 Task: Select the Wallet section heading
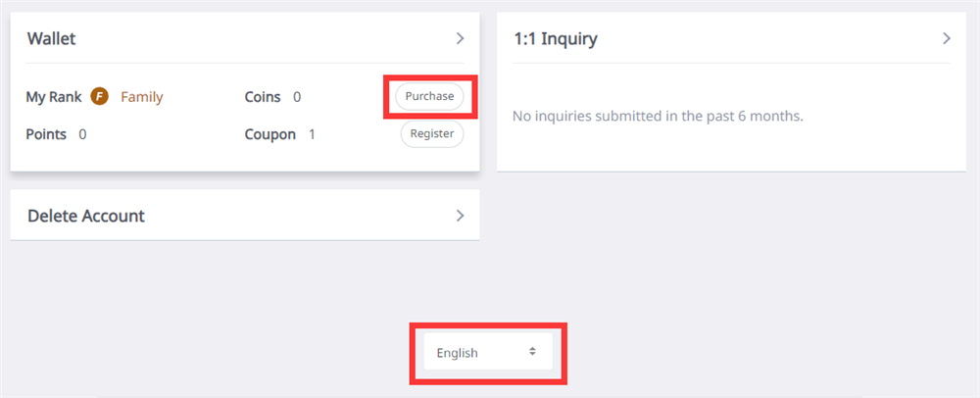[52, 39]
